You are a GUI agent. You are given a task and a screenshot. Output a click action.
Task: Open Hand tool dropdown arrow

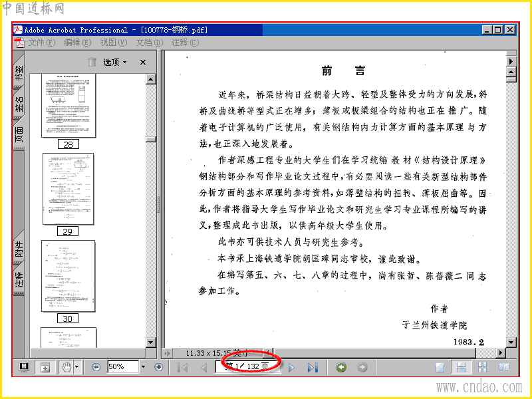point(77,367)
